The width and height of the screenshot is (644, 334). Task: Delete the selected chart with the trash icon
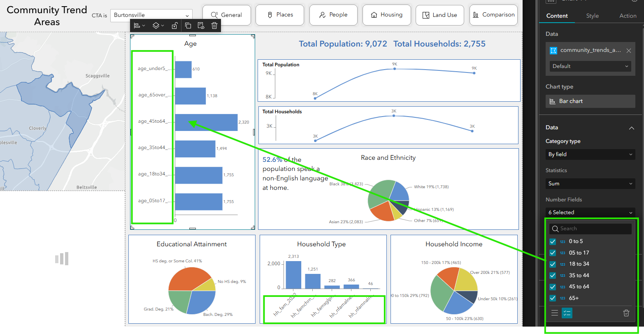tap(214, 25)
